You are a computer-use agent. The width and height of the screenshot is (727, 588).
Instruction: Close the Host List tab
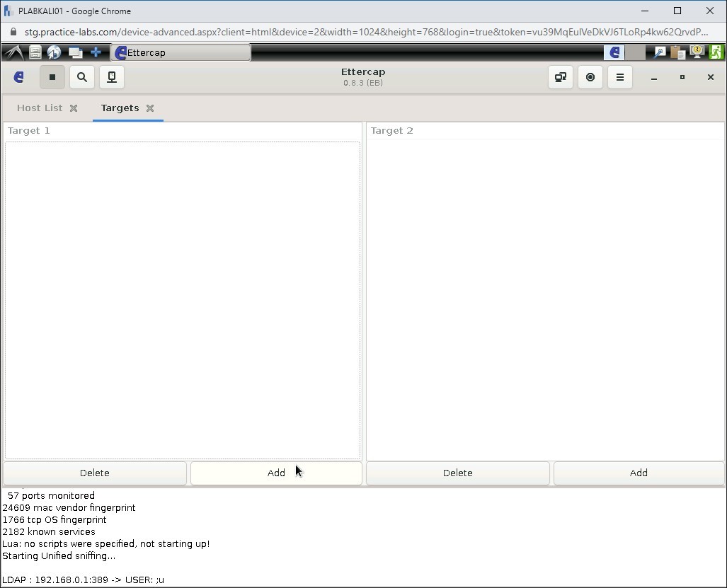click(x=74, y=108)
